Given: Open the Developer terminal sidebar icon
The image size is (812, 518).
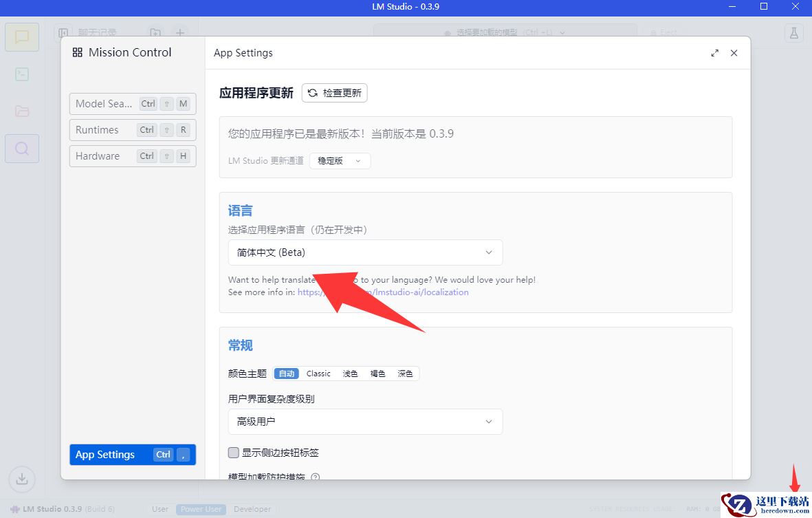Looking at the screenshot, I should [x=22, y=74].
